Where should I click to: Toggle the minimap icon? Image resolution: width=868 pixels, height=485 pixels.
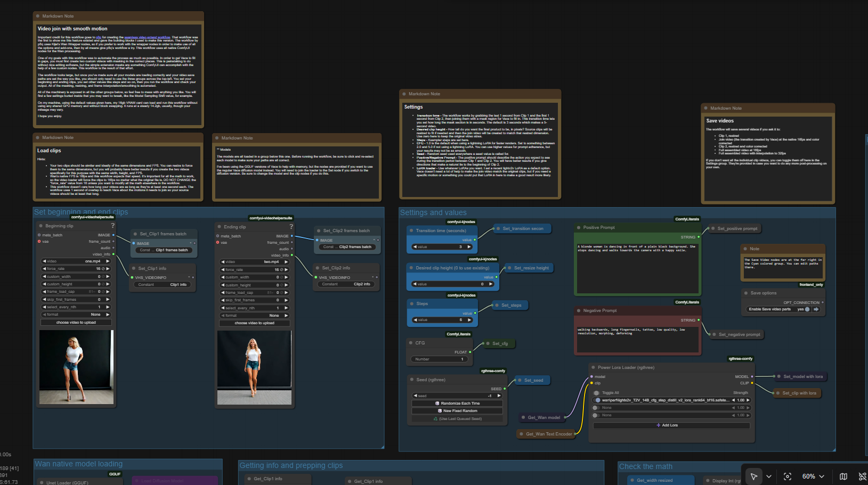[843, 476]
